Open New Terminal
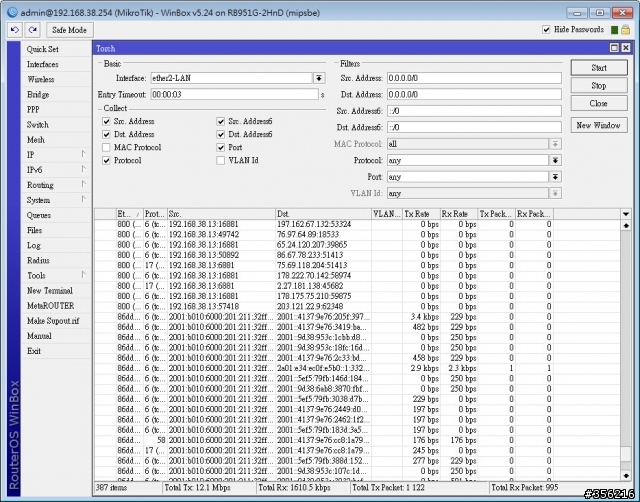Viewport: 640px width, 502px height. (x=56, y=291)
